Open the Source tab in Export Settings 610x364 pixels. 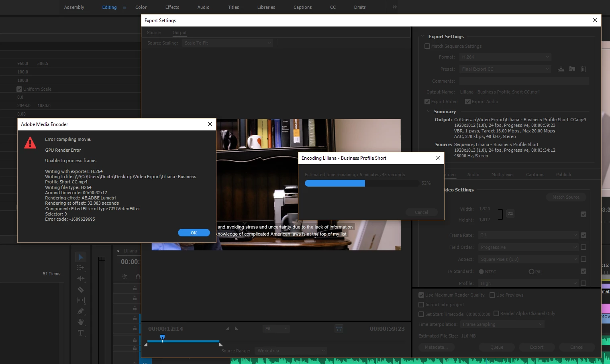pos(154,33)
